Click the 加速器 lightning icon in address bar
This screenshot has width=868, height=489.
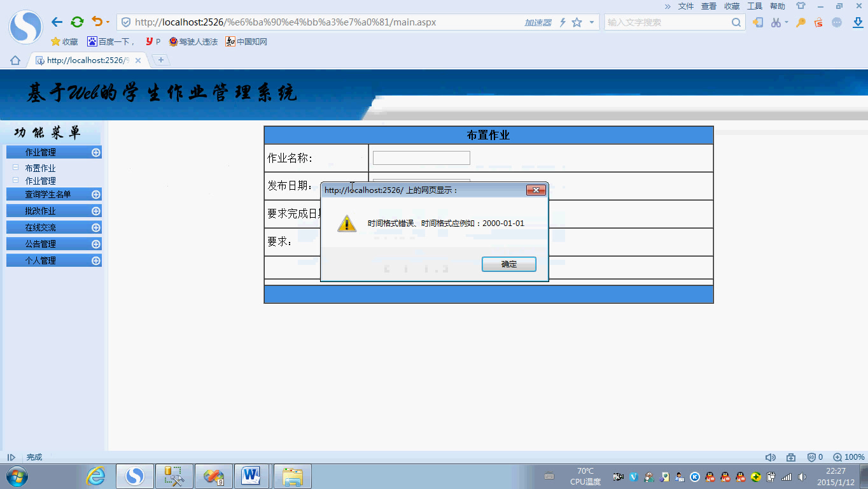click(x=563, y=22)
